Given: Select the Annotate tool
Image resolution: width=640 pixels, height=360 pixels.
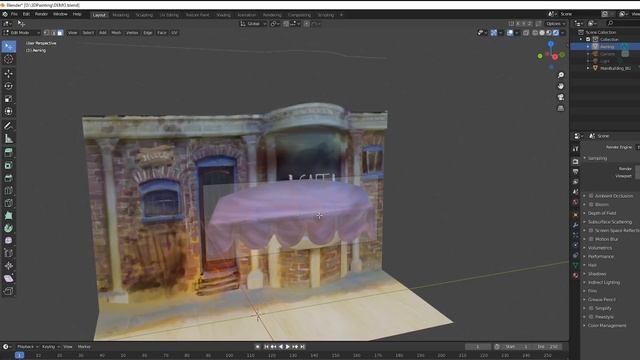Looking at the screenshot, I should point(9,126).
